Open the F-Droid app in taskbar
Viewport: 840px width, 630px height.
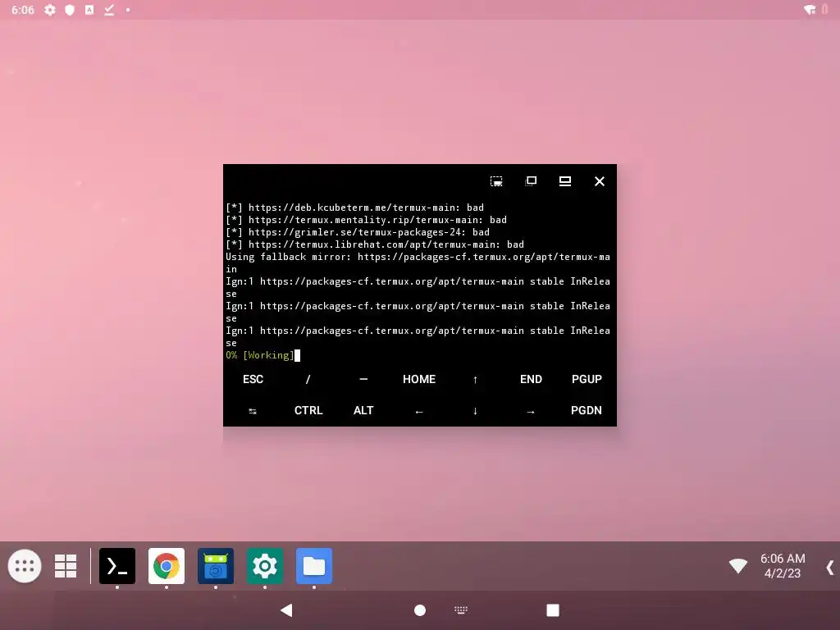pos(216,566)
